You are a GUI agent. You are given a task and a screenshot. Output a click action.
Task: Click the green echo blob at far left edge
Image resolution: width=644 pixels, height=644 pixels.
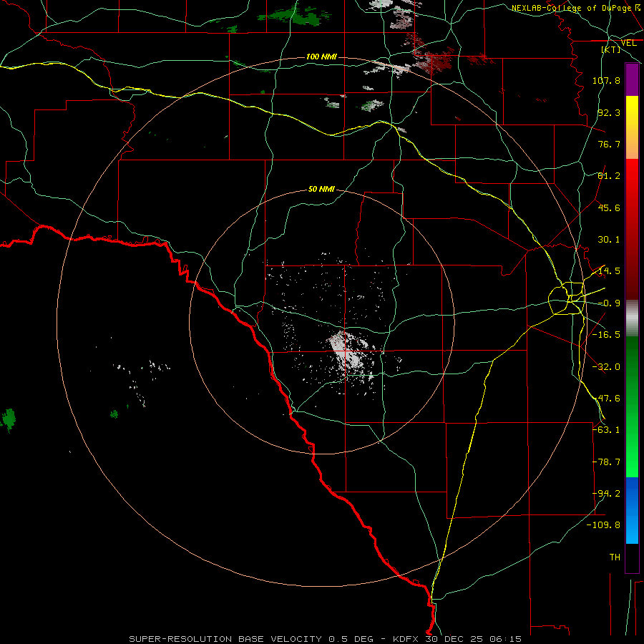coord(8,419)
